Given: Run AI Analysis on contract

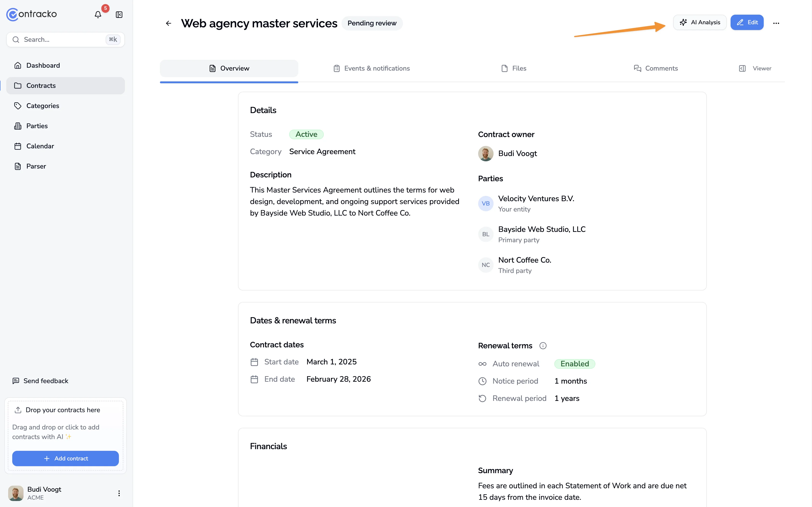Looking at the screenshot, I should tap(700, 23).
